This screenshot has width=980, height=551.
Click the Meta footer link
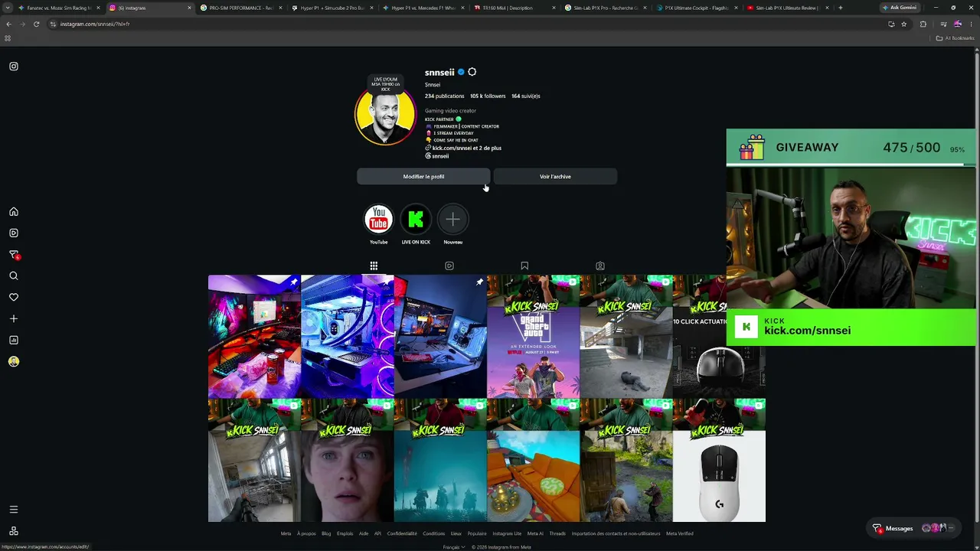click(286, 534)
